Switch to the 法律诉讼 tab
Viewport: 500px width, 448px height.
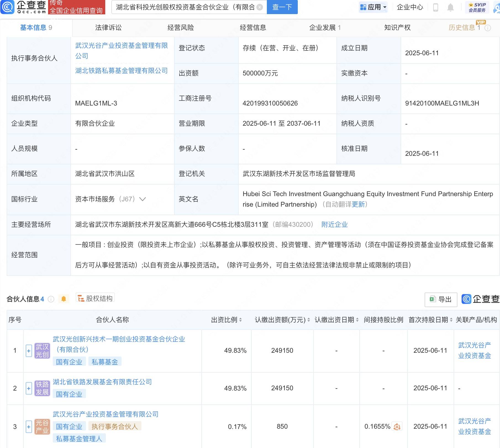(108, 28)
